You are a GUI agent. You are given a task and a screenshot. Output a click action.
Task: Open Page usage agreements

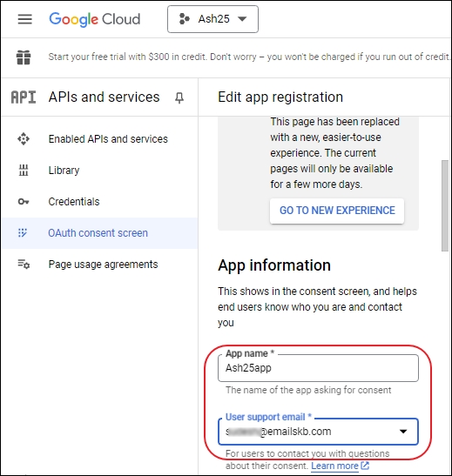pyautogui.click(x=99, y=265)
